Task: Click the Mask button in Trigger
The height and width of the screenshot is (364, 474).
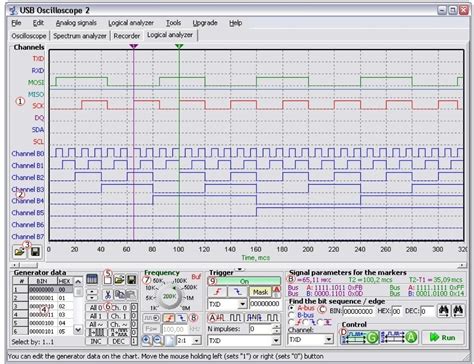Action: point(260,292)
